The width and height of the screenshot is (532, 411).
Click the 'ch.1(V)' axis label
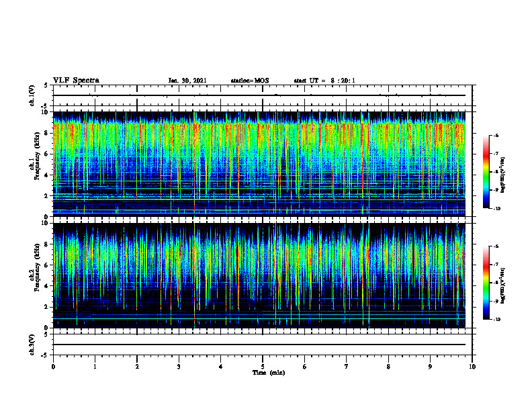click(32, 95)
